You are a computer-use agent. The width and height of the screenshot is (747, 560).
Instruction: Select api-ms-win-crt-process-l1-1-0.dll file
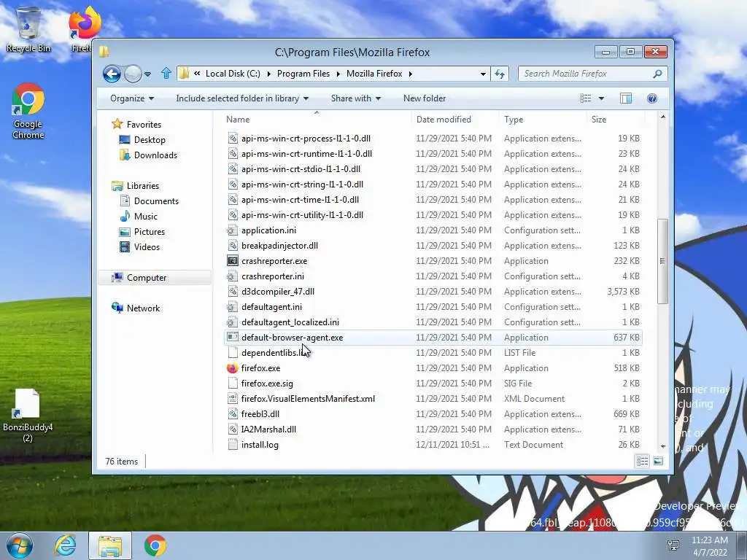[306, 139]
